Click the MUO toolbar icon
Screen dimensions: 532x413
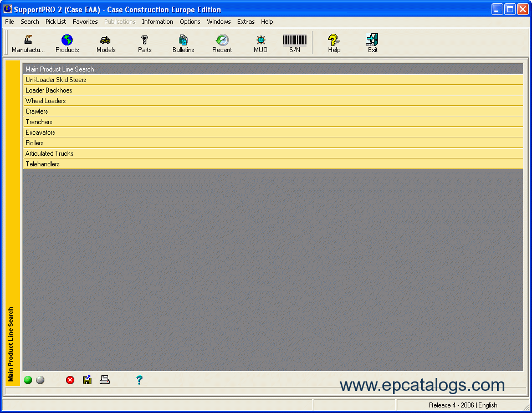pyautogui.click(x=260, y=43)
